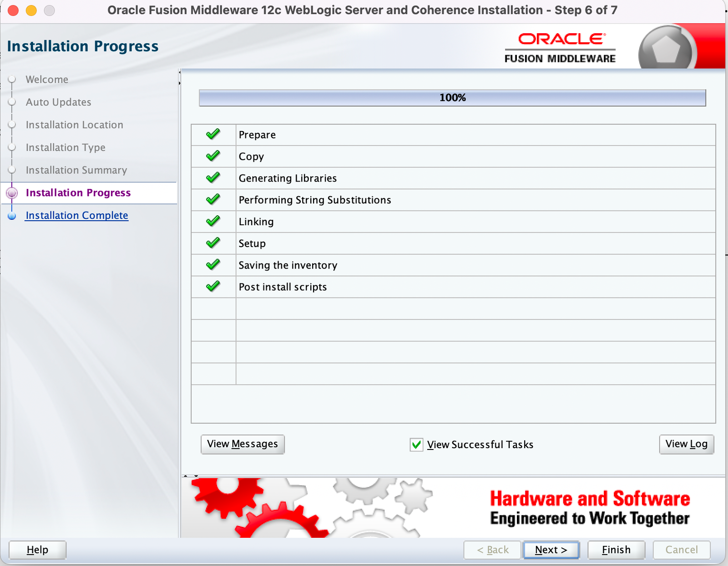The image size is (728, 566).
Task: Select the Generating Libraries success icon
Action: 213,178
